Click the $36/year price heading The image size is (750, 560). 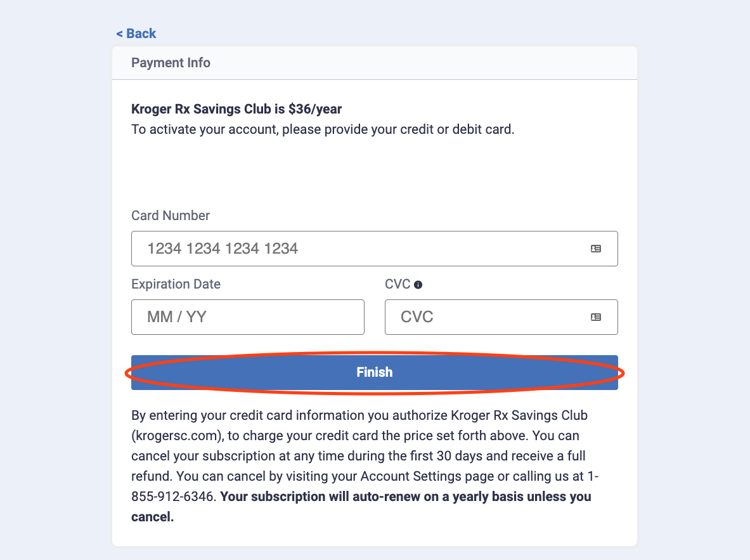236,109
